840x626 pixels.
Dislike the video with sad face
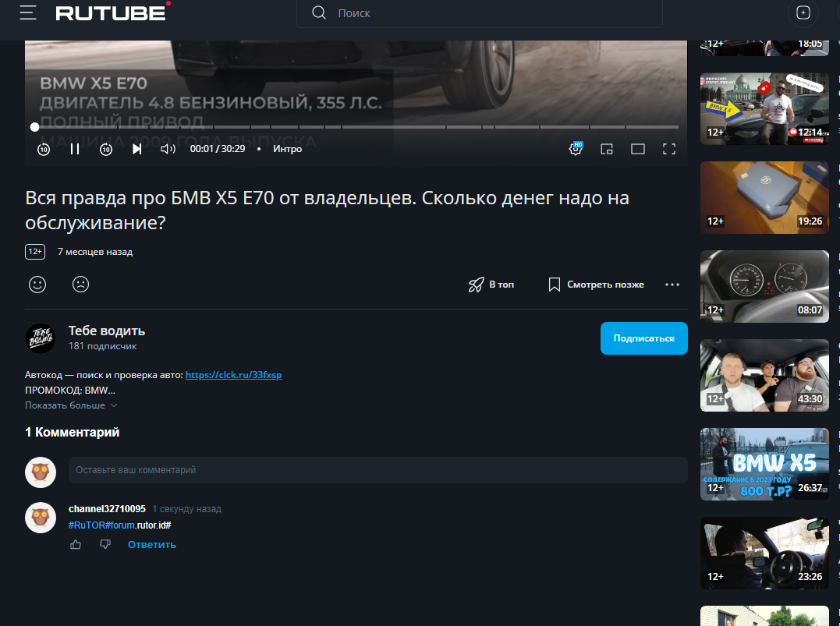coord(81,285)
